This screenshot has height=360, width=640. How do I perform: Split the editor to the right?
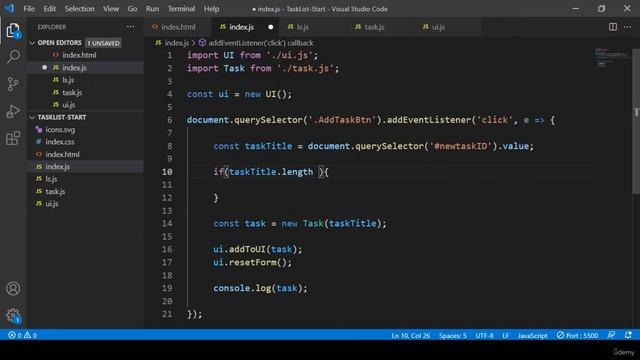[613, 27]
